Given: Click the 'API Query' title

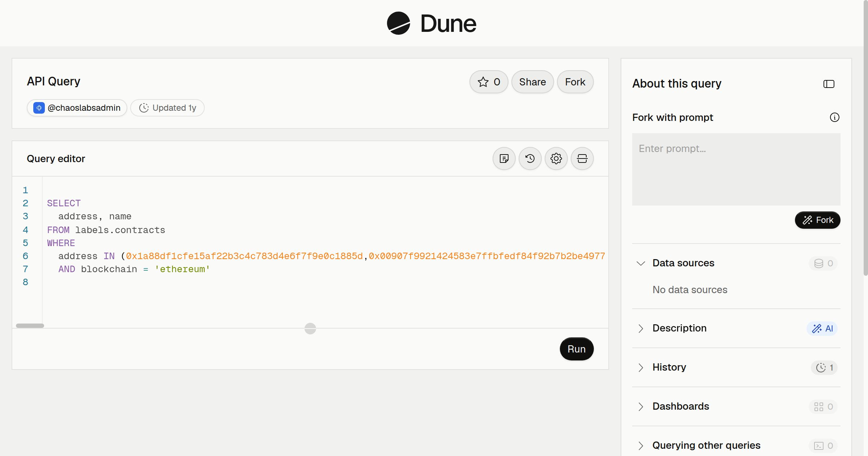Looking at the screenshot, I should 54,81.
